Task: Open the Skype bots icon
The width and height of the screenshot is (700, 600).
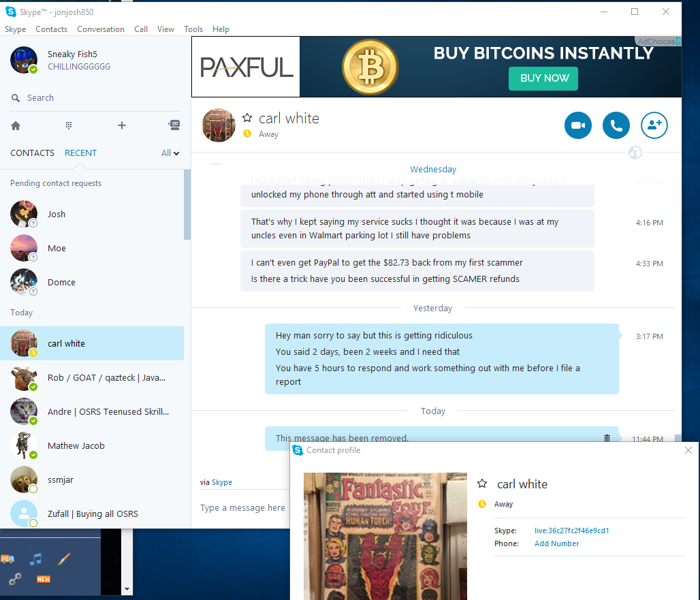Action: [x=174, y=125]
